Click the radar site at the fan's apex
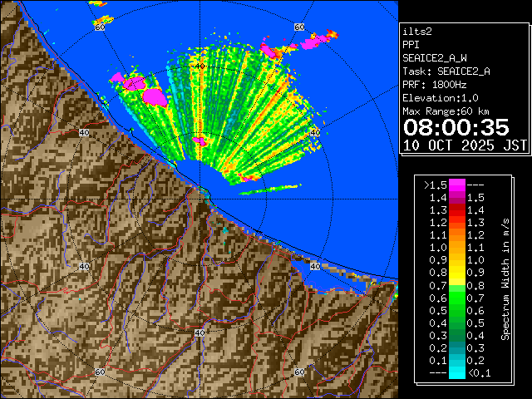Image resolution: width=532 pixels, height=399 pixels. 202,192
